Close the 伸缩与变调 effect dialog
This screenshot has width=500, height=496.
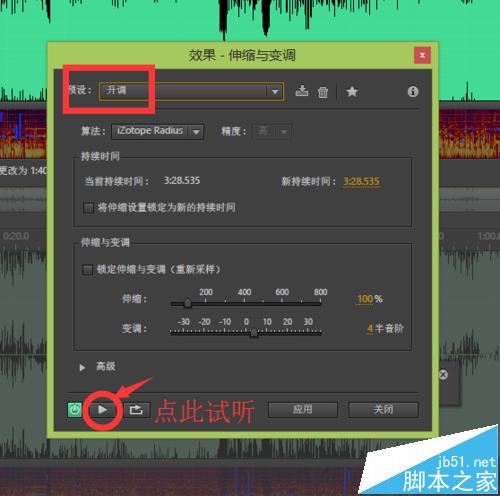[x=422, y=55]
